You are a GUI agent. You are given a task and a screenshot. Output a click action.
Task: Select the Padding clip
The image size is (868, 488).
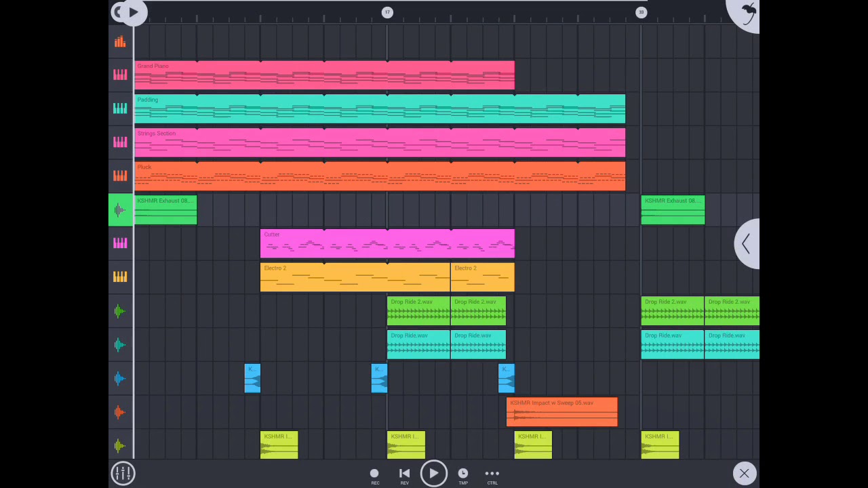pyautogui.click(x=379, y=108)
